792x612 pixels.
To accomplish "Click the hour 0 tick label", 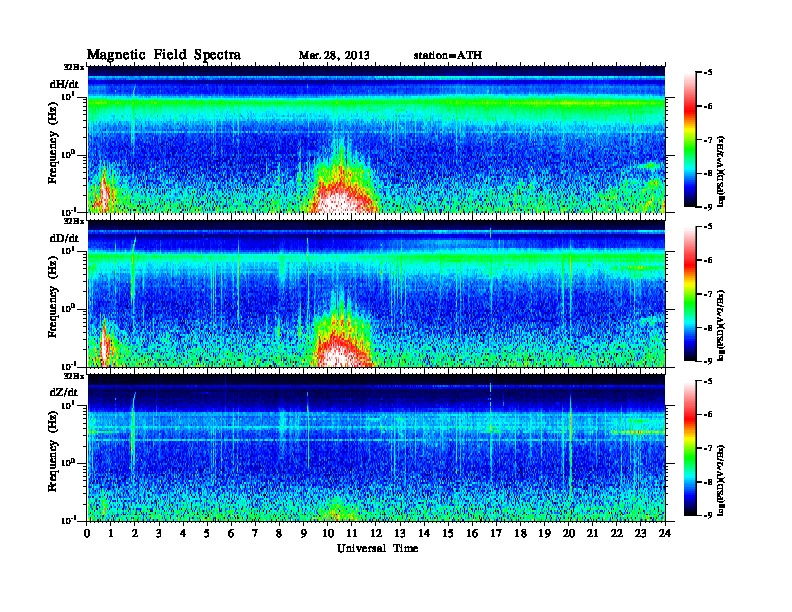I will pyautogui.click(x=87, y=533).
